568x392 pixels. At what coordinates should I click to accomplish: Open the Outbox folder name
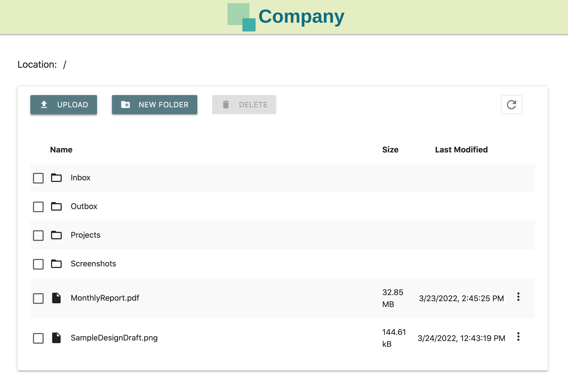tap(84, 206)
